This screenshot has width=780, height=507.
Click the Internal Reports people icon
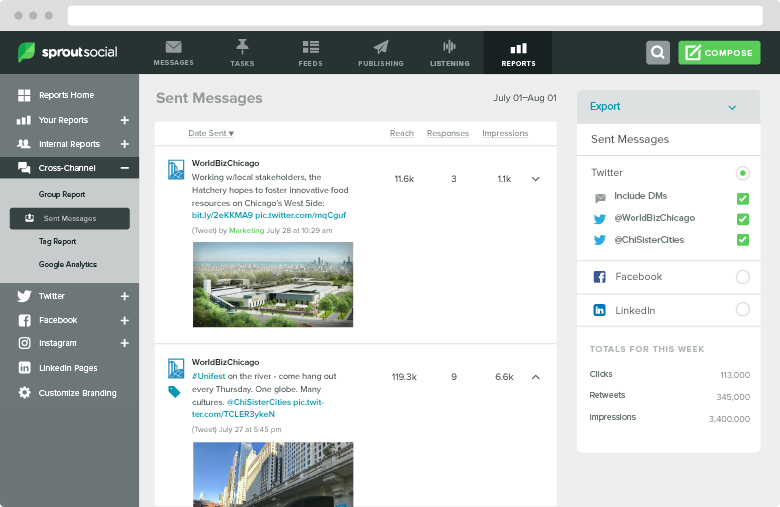tap(24, 144)
